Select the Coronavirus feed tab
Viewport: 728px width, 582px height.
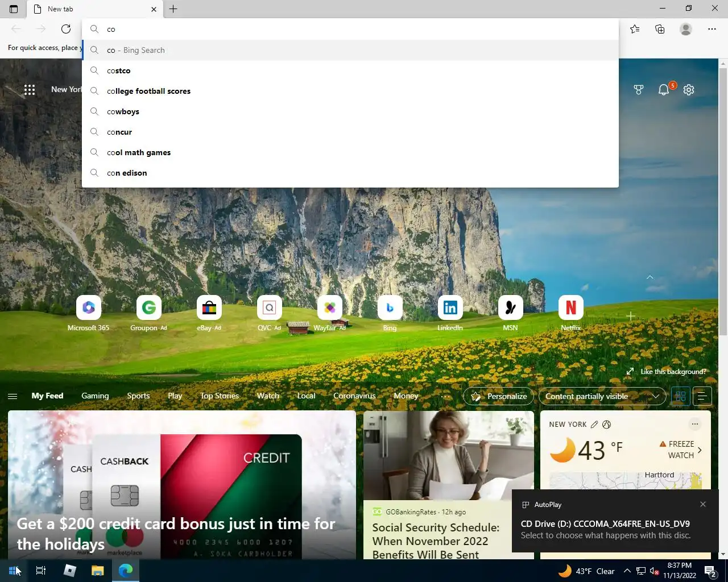click(x=354, y=396)
